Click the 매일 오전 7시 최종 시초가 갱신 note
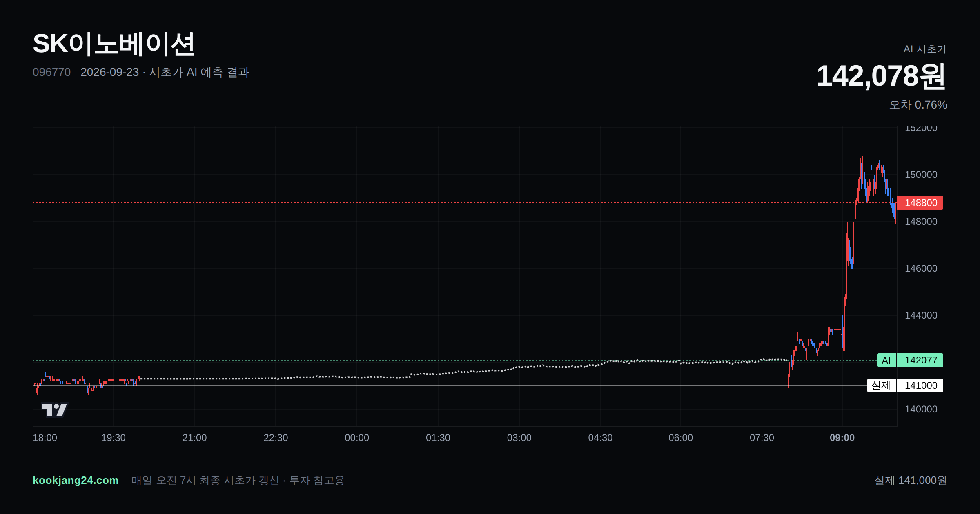The image size is (980, 514). point(205,481)
